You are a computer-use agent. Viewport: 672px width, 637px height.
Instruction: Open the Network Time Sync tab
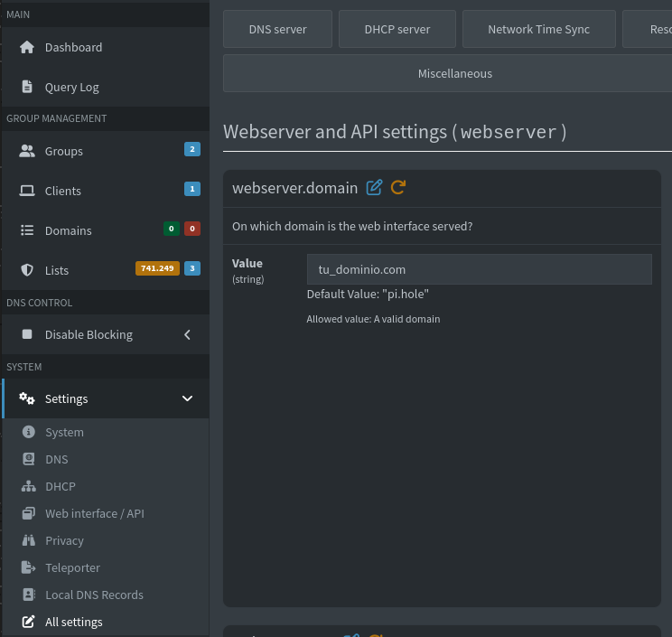pyautogui.click(x=538, y=29)
